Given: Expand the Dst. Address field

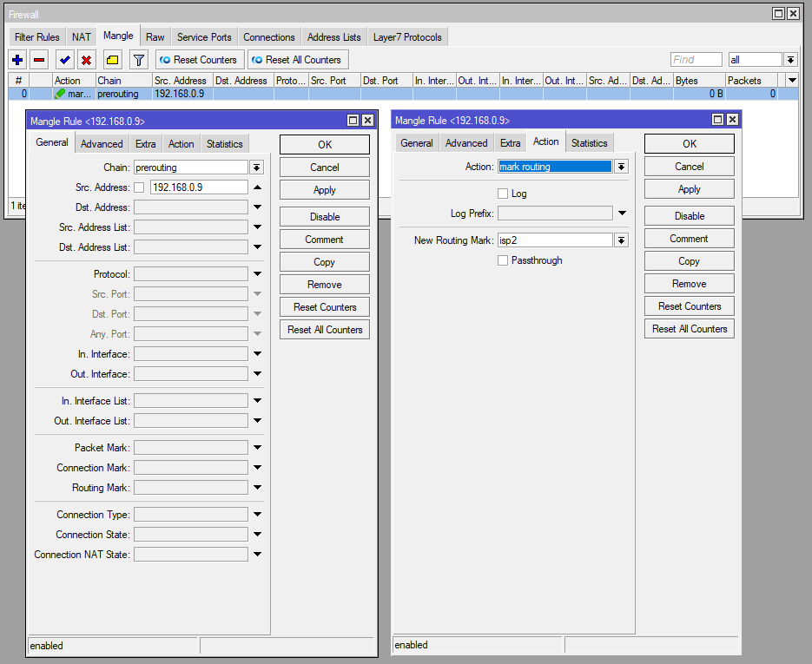Looking at the screenshot, I should click(257, 207).
